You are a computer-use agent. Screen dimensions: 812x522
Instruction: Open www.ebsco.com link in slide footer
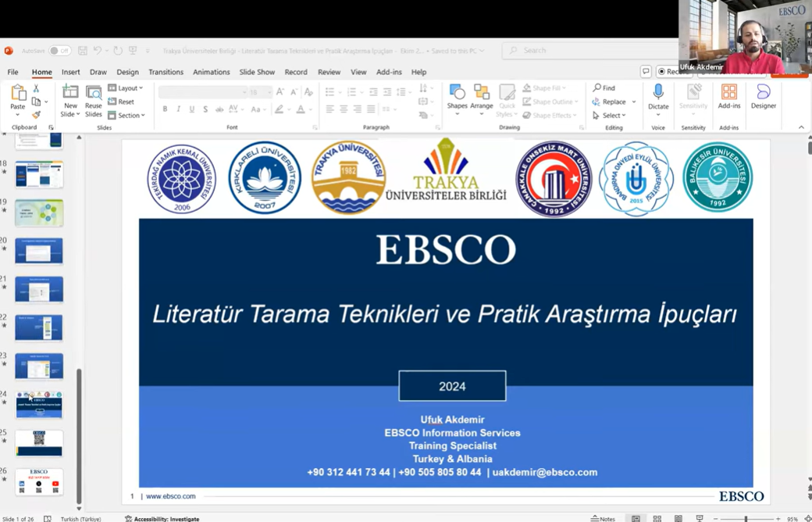[171, 496]
